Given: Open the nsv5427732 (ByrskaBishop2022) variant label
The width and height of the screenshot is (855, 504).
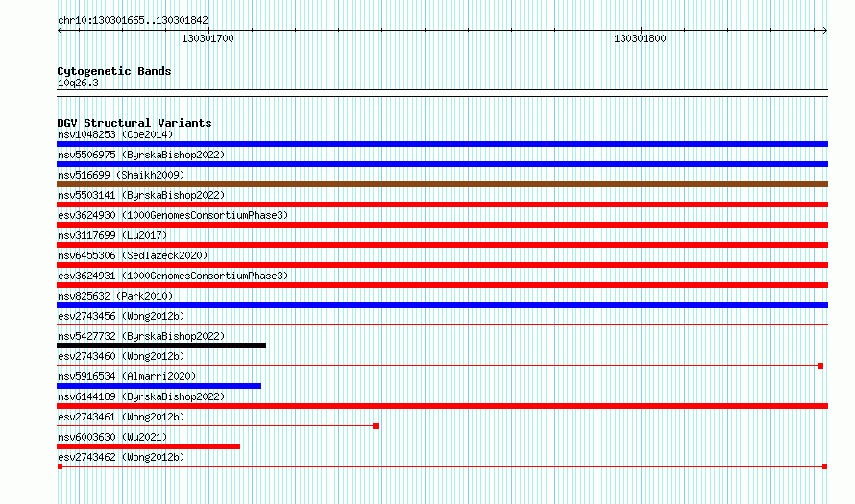Looking at the screenshot, I should (141, 336).
